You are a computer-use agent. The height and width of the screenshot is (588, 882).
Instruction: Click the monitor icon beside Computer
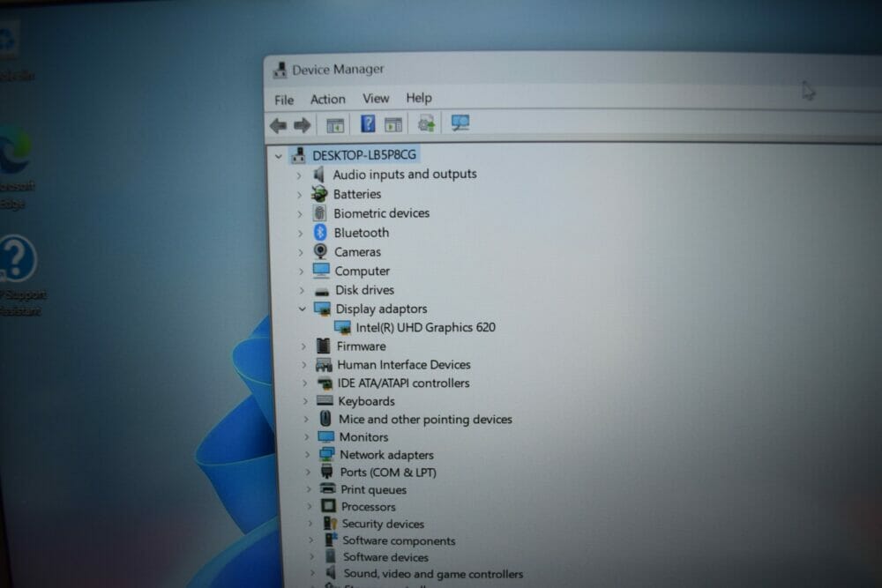321,271
